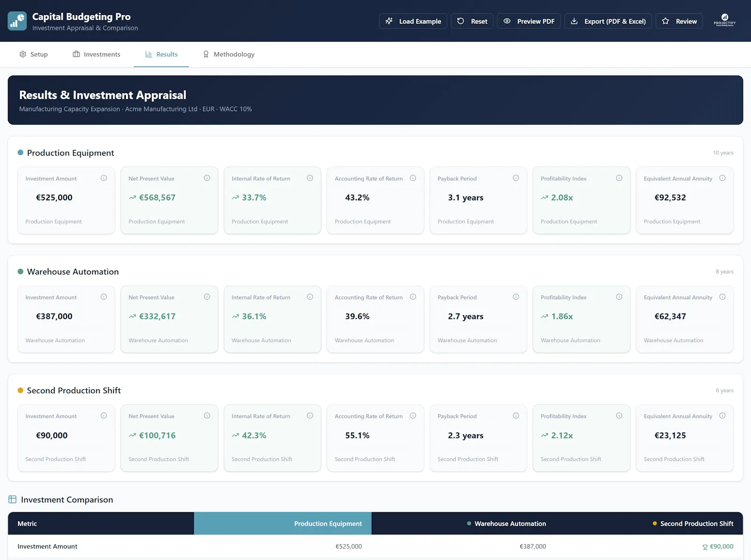Open info tooltip for Production Equipment Internal Rate of Return

tap(310, 178)
